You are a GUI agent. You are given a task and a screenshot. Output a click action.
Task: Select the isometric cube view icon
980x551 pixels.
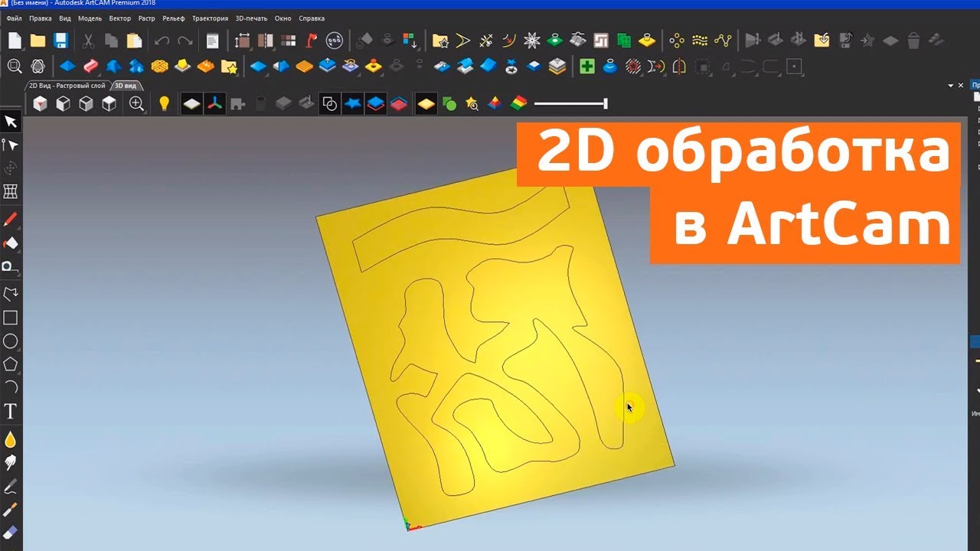(40, 103)
